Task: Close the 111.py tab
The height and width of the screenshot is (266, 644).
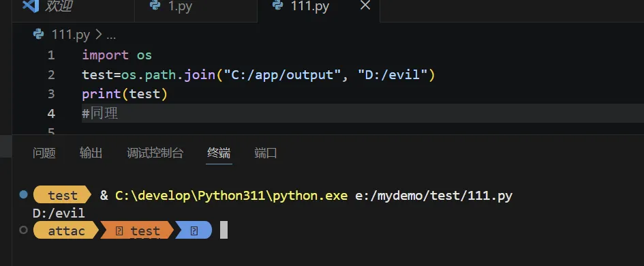Action: pyautogui.click(x=365, y=5)
